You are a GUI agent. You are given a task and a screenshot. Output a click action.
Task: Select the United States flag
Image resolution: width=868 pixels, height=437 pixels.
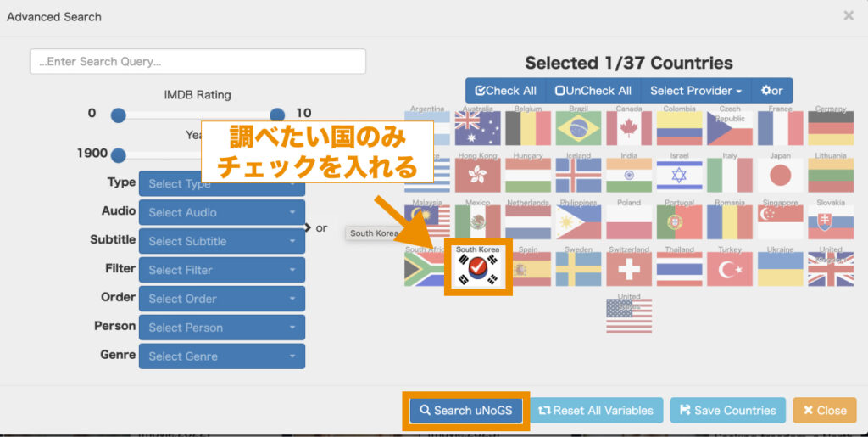pos(629,316)
